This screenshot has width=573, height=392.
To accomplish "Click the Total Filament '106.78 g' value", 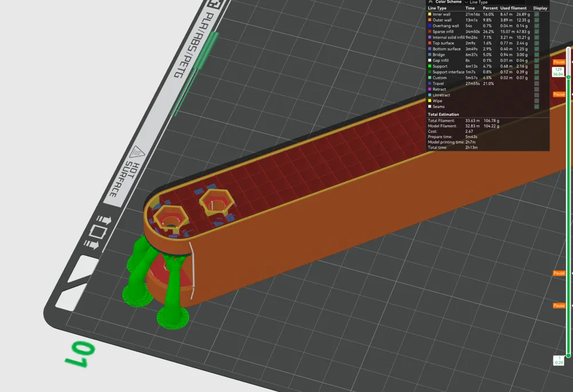I will point(491,120).
